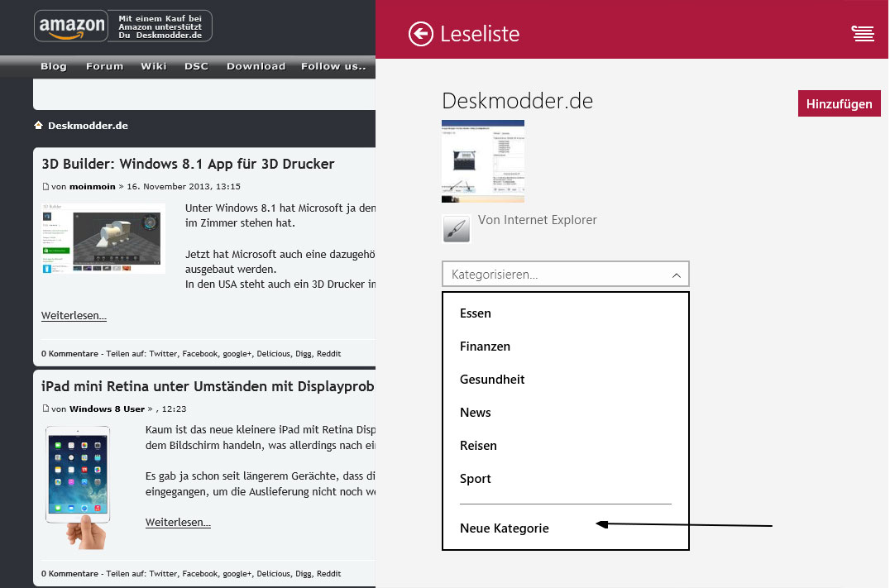This screenshot has width=890, height=588.
Task: Click the iPad mini article image
Action: coord(79,488)
